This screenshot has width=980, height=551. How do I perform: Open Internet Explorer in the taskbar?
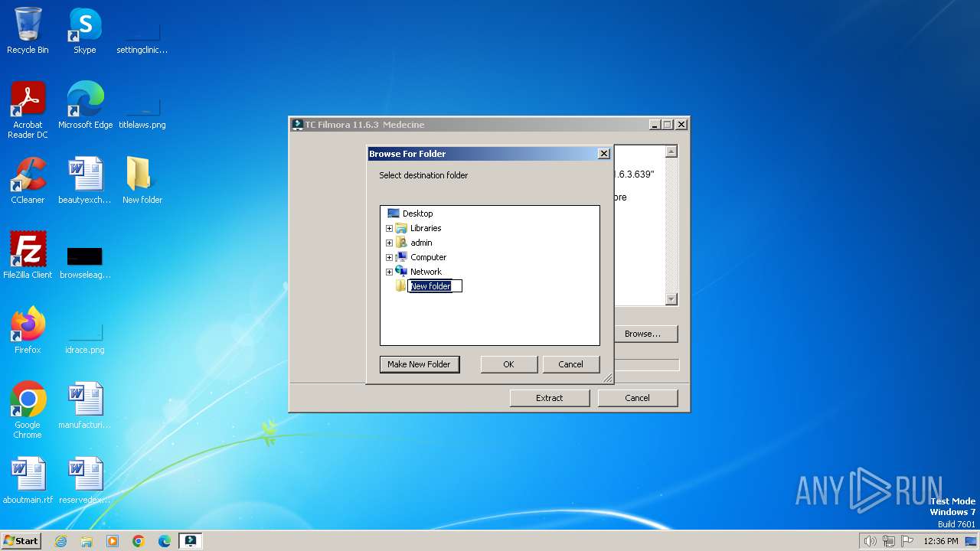60,541
